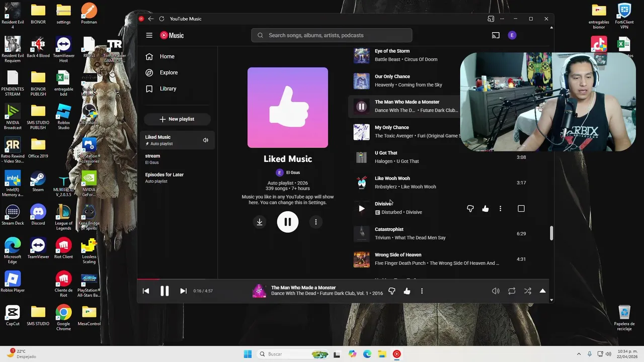
Task: Click the song progress bar
Action: pyautogui.click(x=343, y=279)
